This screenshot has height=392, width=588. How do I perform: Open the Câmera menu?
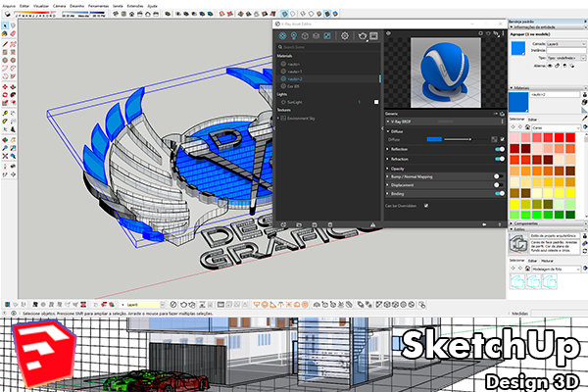coord(59,6)
